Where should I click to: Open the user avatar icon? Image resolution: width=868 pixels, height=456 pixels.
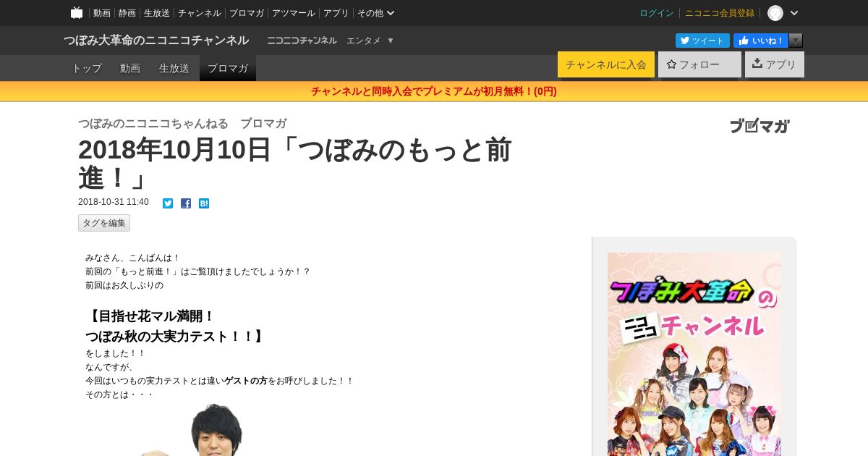[775, 13]
